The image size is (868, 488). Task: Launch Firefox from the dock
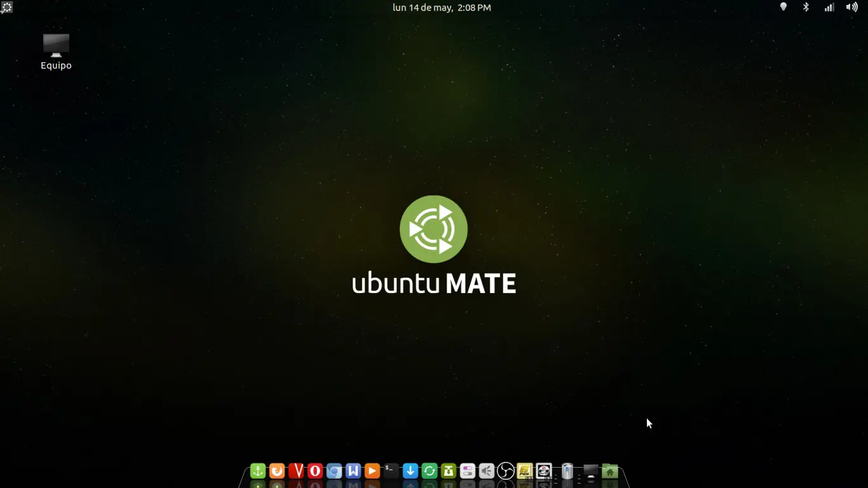tap(276, 471)
